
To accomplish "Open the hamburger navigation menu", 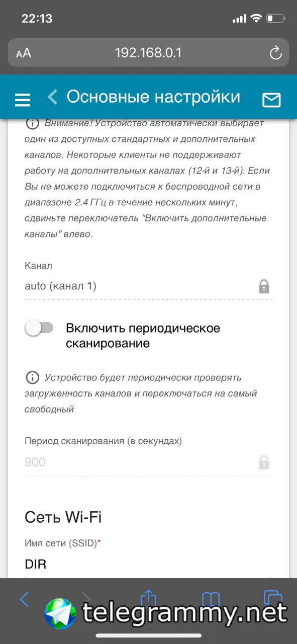I will tap(23, 100).
